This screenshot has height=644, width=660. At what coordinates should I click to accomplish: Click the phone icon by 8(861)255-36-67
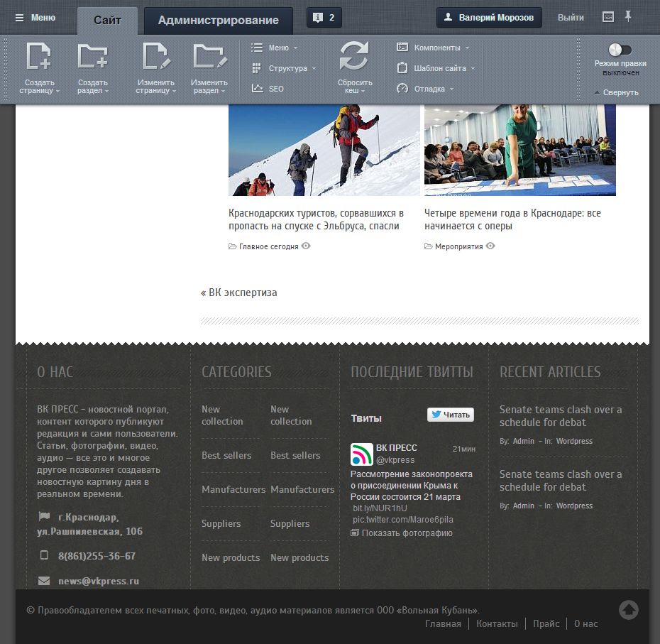pyautogui.click(x=44, y=555)
